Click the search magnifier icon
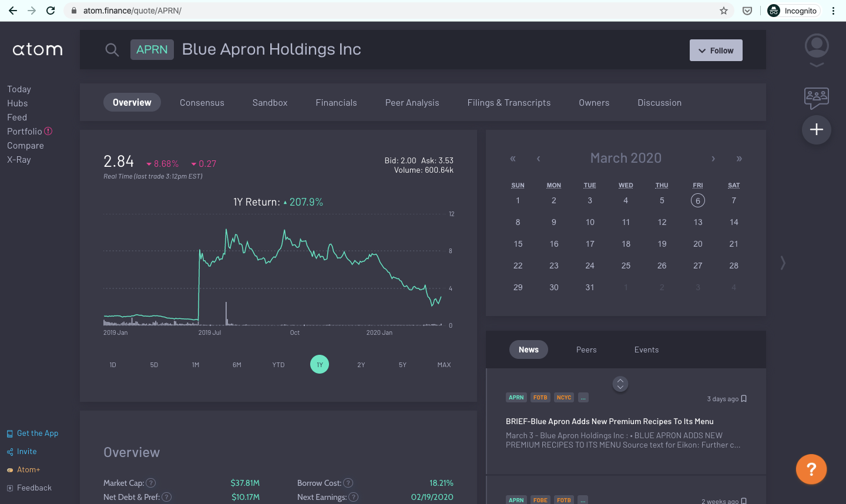The width and height of the screenshot is (846, 504). 112,50
